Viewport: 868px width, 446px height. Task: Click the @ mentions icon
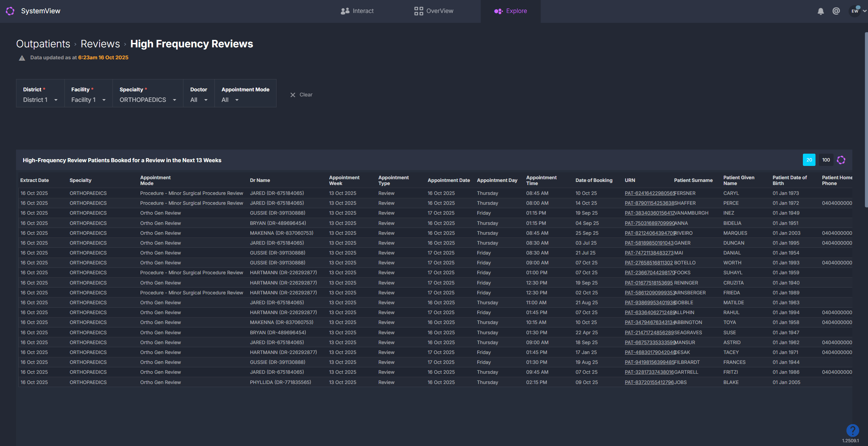(836, 11)
